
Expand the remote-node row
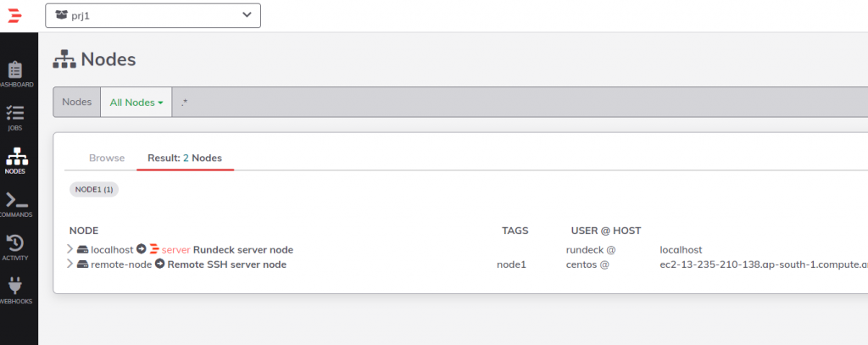(70, 264)
